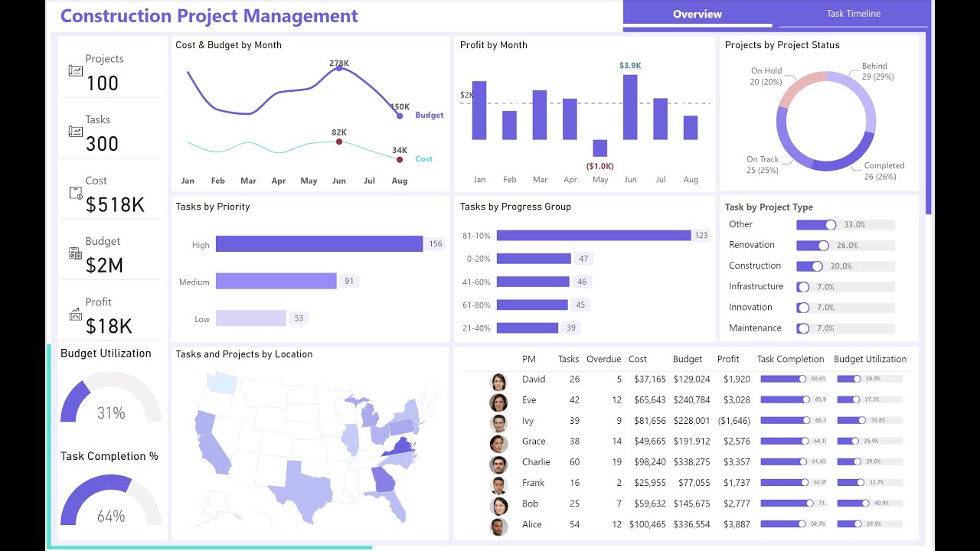
Task: Click the Renovation 26.0% bar
Action: 845,246
